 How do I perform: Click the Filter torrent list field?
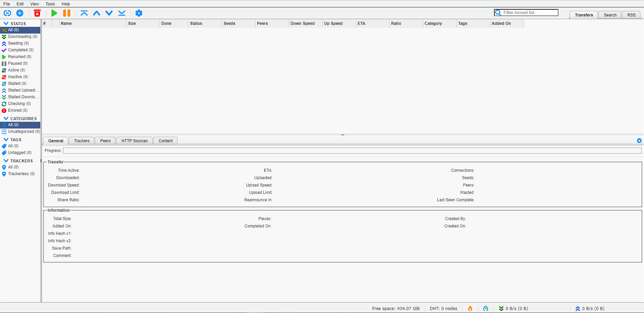[x=526, y=13]
